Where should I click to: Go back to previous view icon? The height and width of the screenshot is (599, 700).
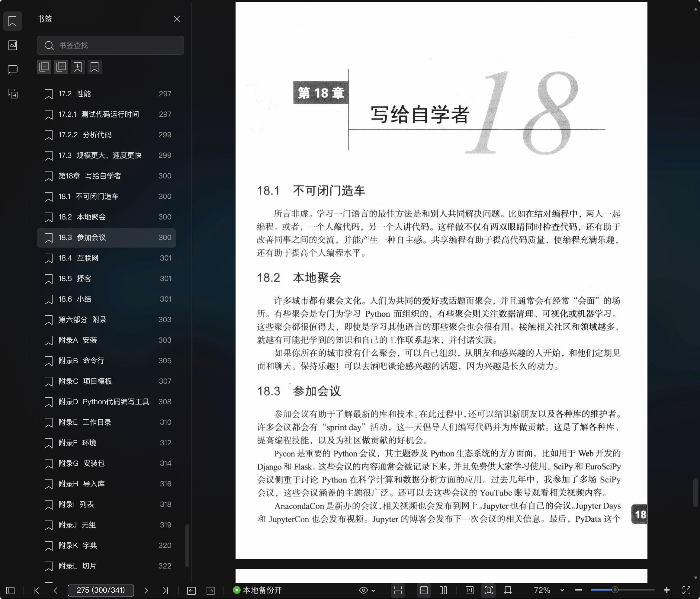click(x=191, y=590)
